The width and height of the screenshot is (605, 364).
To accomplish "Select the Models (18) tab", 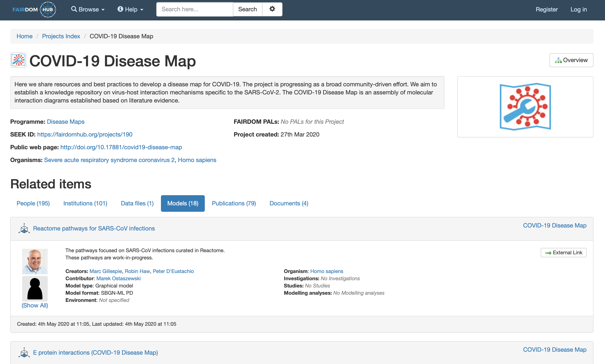I will [x=183, y=203].
